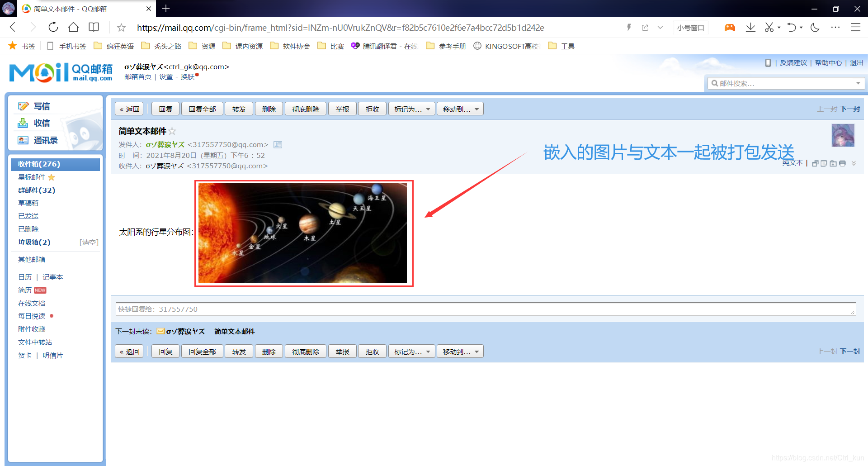The height and width of the screenshot is (466, 868).
Task: Switch view to 纯文本 plain text
Action: [792, 163]
